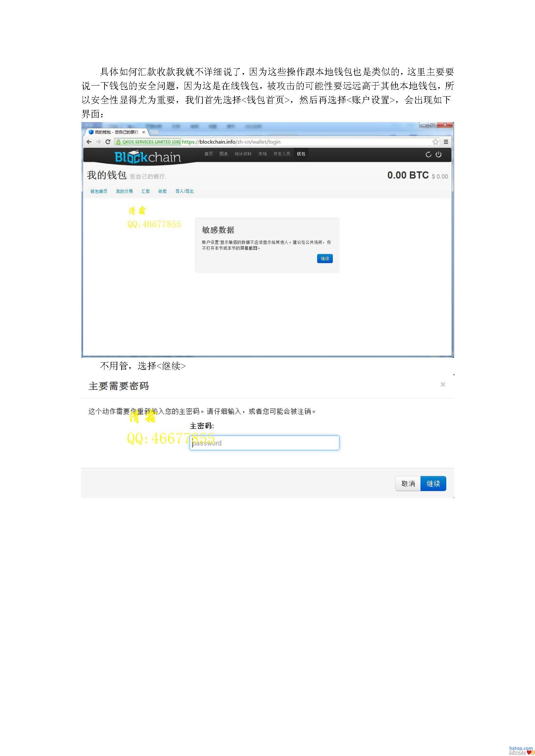Open the 图表 navigation item
535x756 pixels.
pyautogui.click(x=224, y=154)
